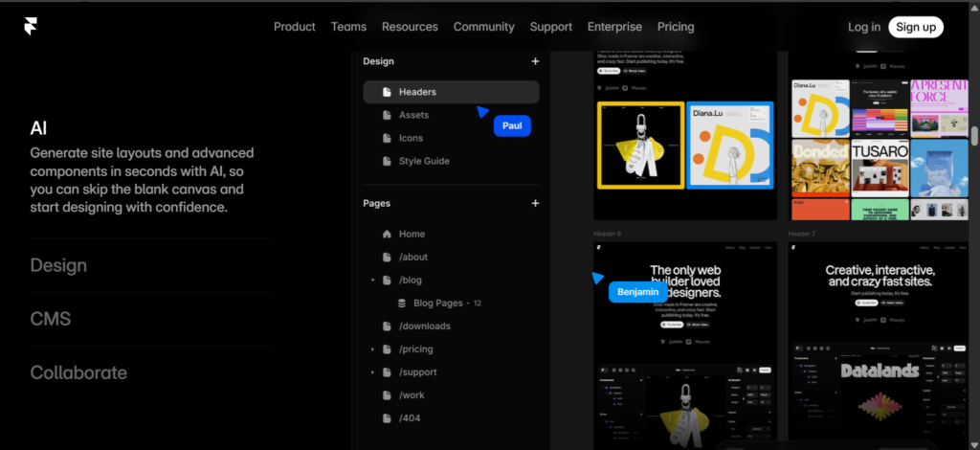Screen dimensions: 980x450
Task: Click the Sign up button
Action: [x=916, y=27]
